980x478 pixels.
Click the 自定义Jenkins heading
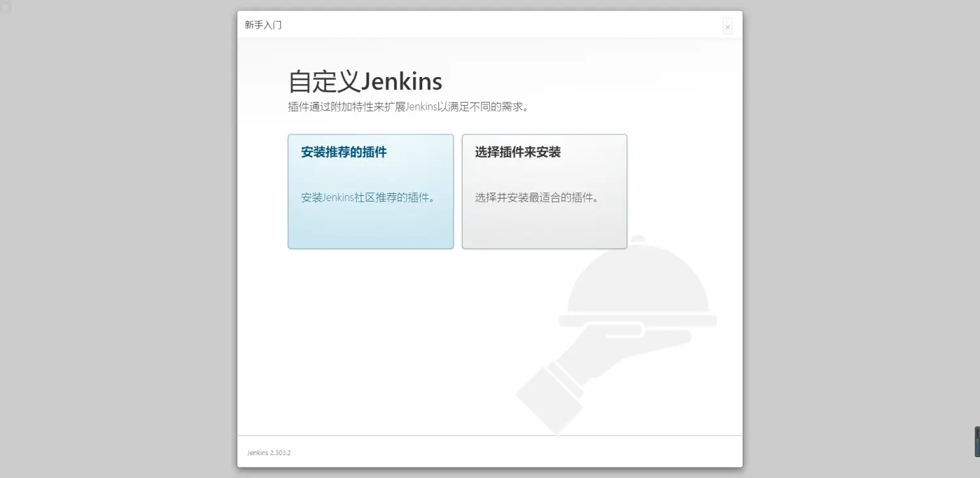pyautogui.click(x=365, y=80)
